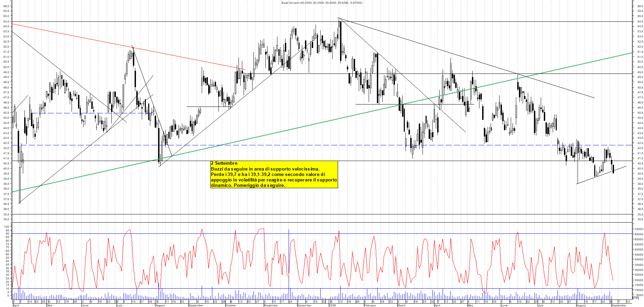Click 100 on the left oscillator scale
Image resolution: width=644 pixels, height=307 pixels.
[6, 226]
